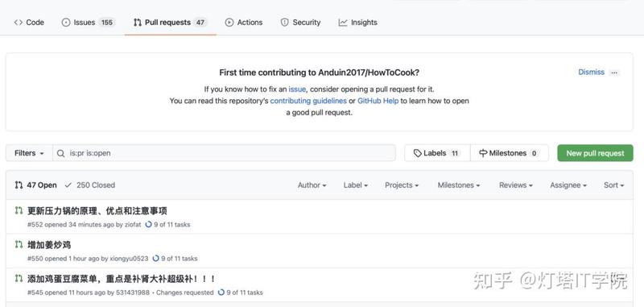The width and height of the screenshot is (644, 307).
Task: Open the banner's three-dots options menu
Action: 614,73
